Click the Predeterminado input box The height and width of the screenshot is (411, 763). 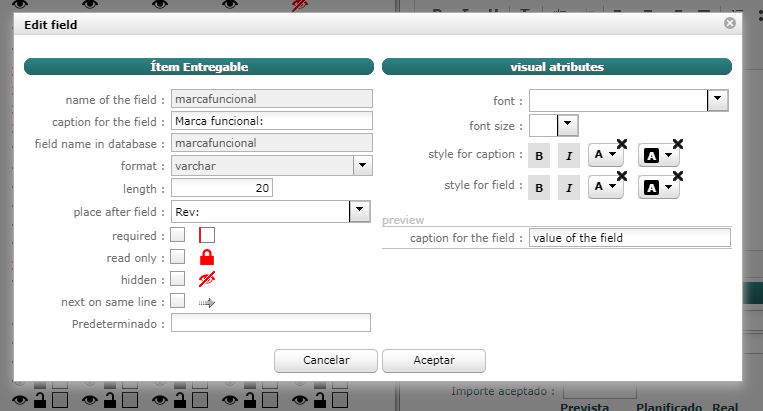click(271, 322)
